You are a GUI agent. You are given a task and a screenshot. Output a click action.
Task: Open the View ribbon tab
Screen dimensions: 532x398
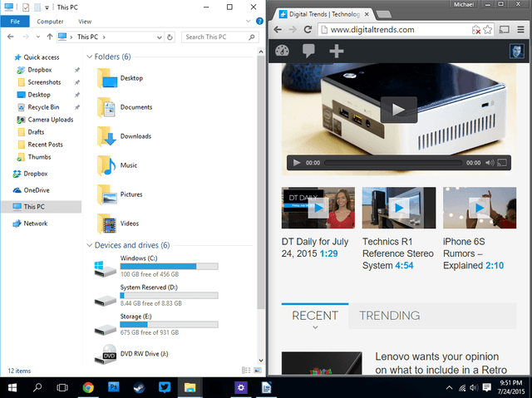coord(85,22)
